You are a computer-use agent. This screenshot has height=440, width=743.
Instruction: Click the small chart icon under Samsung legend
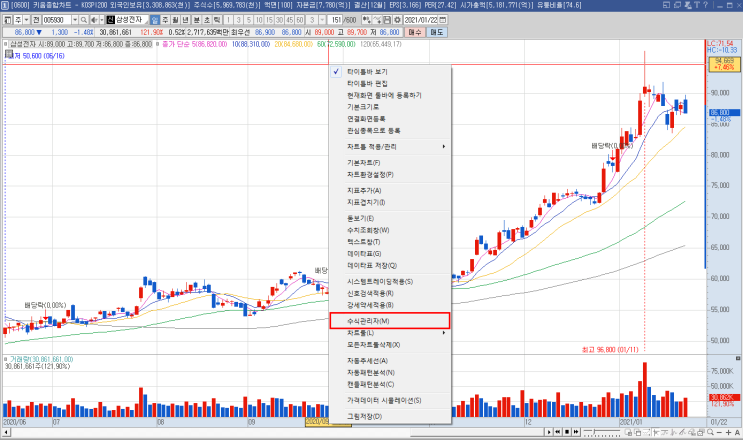tap(9, 54)
